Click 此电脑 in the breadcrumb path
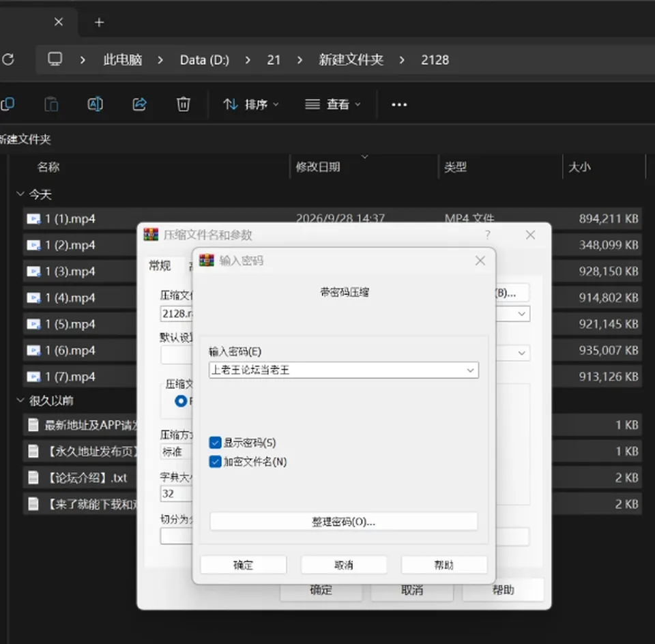This screenshot has height=644, width=655. point(122,60)
